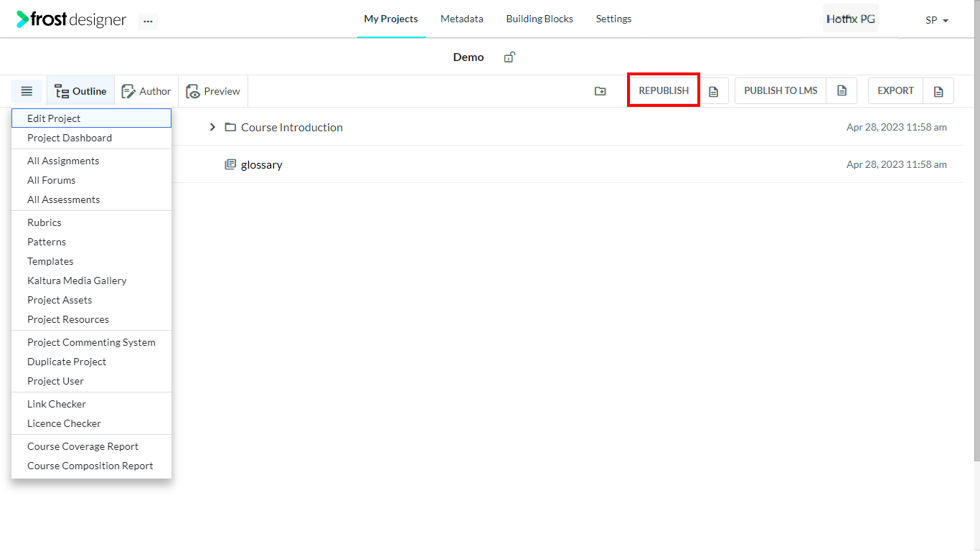
Task: Open the Settings tab
Action: click(x=613, y=19)
